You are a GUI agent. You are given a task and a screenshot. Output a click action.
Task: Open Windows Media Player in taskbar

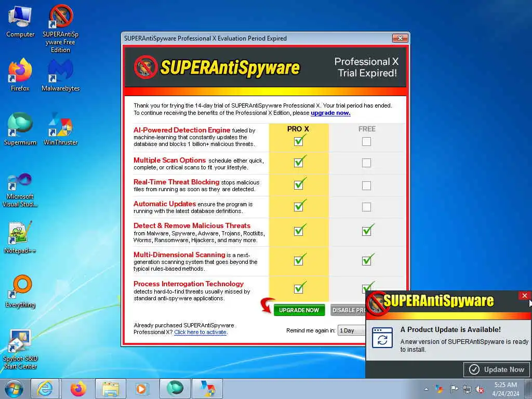coord(142,389)
